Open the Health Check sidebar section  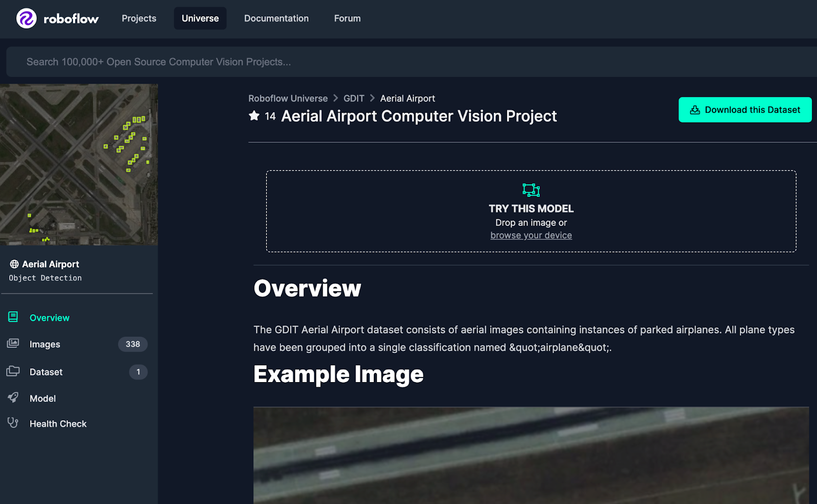pyautogui.click(x=58, y=424)
